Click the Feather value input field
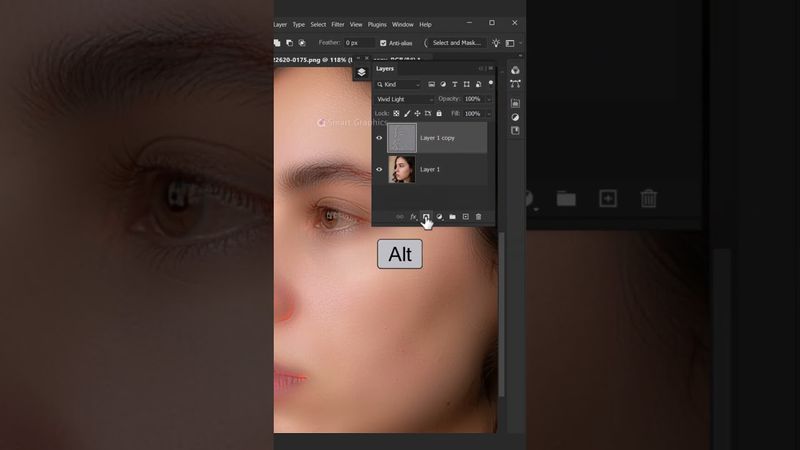The image size is (800, 450). coord(359,43)
